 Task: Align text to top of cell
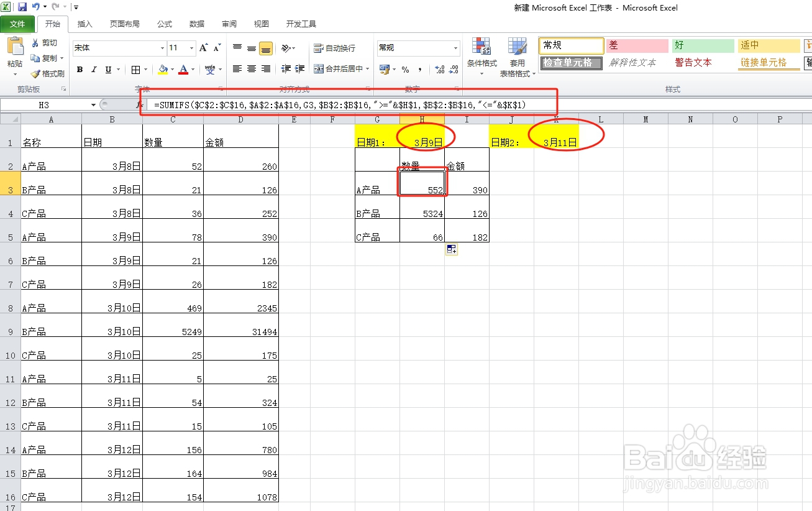[x=237, y=48]
